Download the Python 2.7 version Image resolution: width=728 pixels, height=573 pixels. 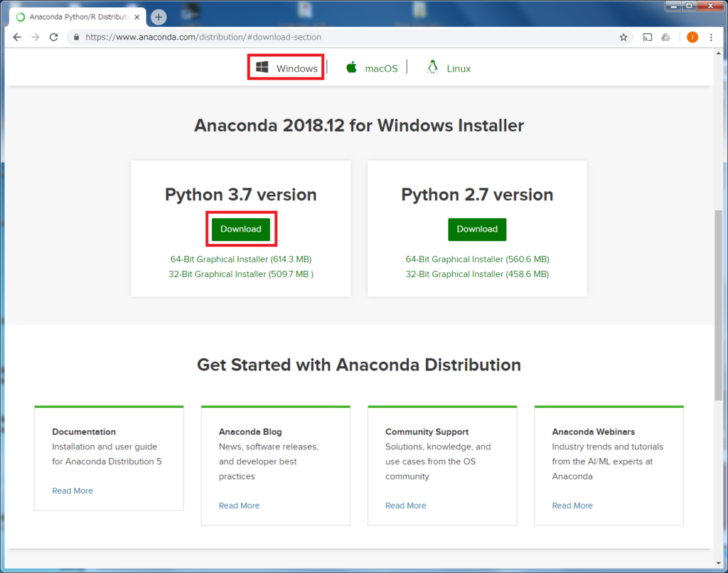(x=477, y=229)
